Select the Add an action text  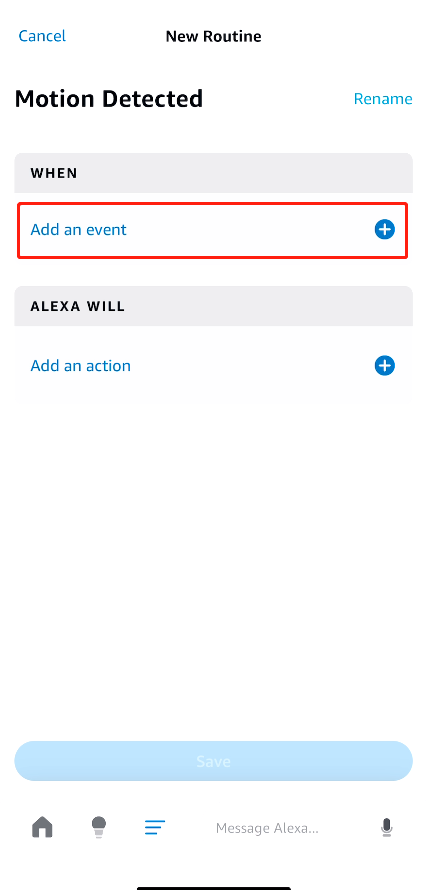point(81,366)
